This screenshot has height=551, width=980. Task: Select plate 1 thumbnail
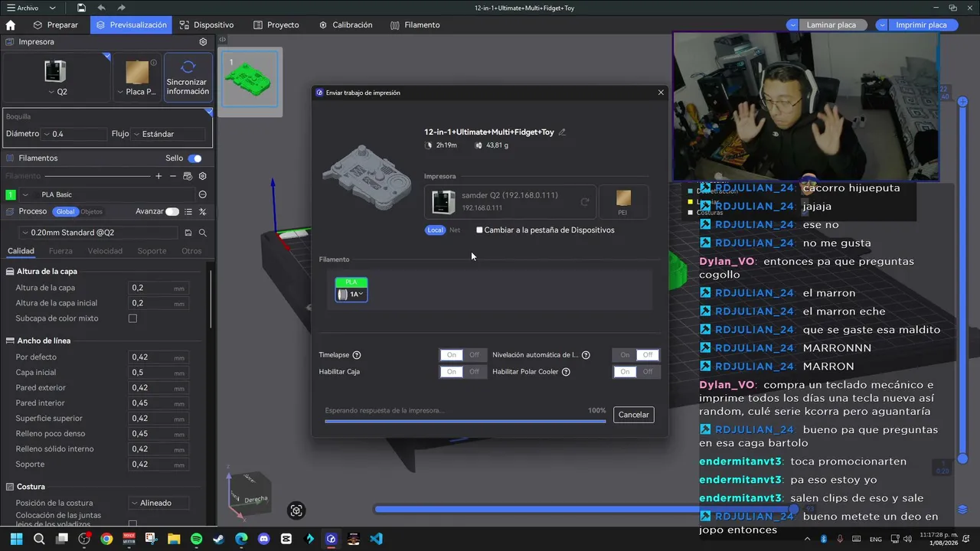click(250, 80)
